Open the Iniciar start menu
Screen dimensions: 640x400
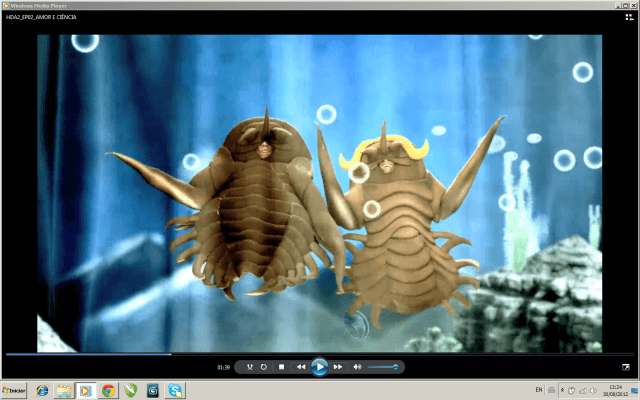click(x=13, y=390)
